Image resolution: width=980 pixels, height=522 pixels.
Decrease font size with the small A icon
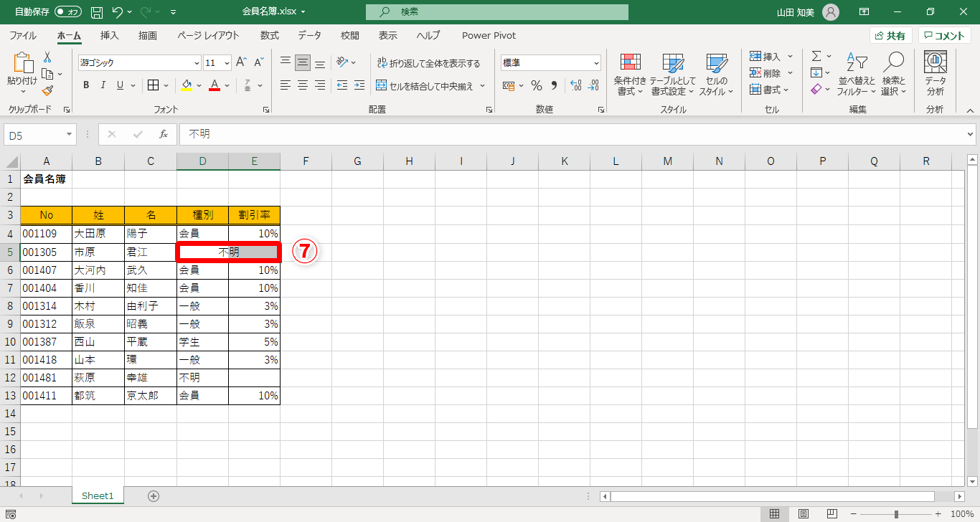point(259,62)
